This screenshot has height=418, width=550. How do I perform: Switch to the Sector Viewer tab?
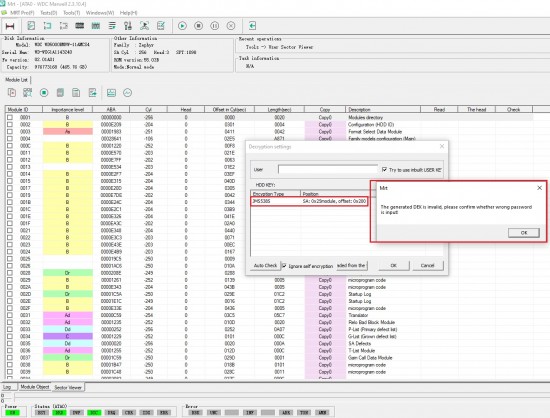click(x=68, y=387)
